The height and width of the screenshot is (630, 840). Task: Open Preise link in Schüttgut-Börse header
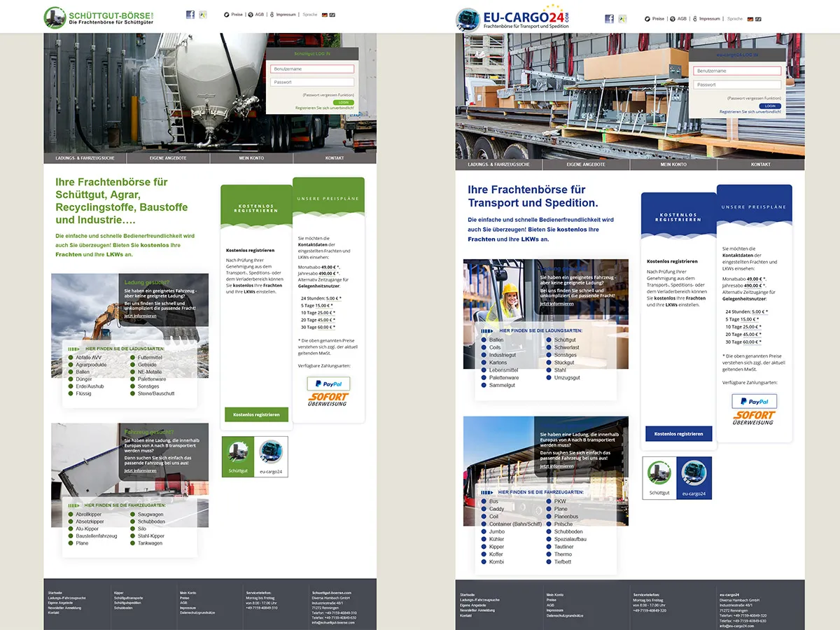(237, 14)
